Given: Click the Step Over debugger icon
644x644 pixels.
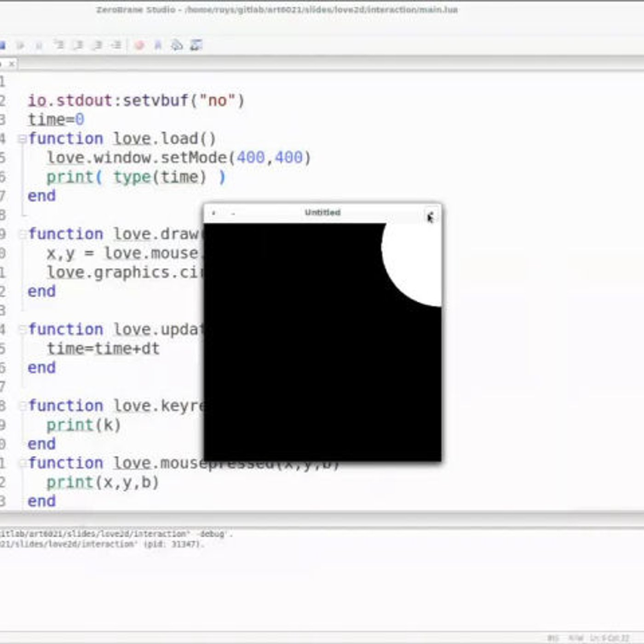Looking at the screenshot, I should pos(78,45).
